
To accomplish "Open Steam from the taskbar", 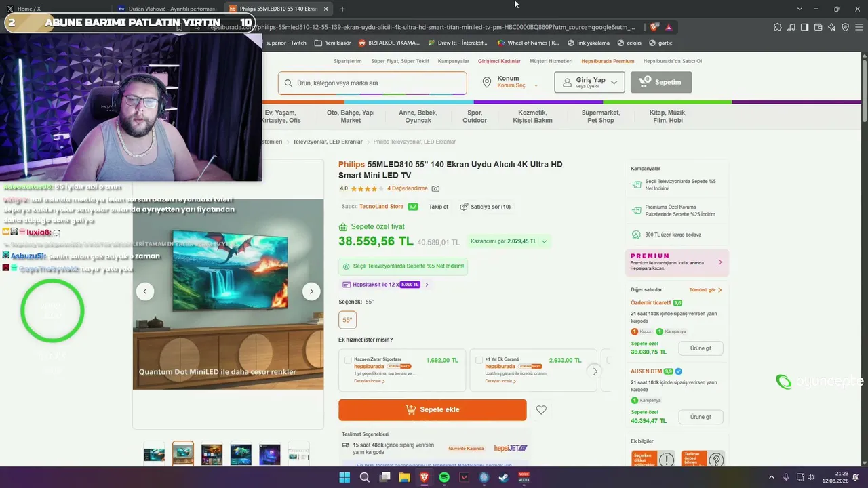I will [504, 477].
